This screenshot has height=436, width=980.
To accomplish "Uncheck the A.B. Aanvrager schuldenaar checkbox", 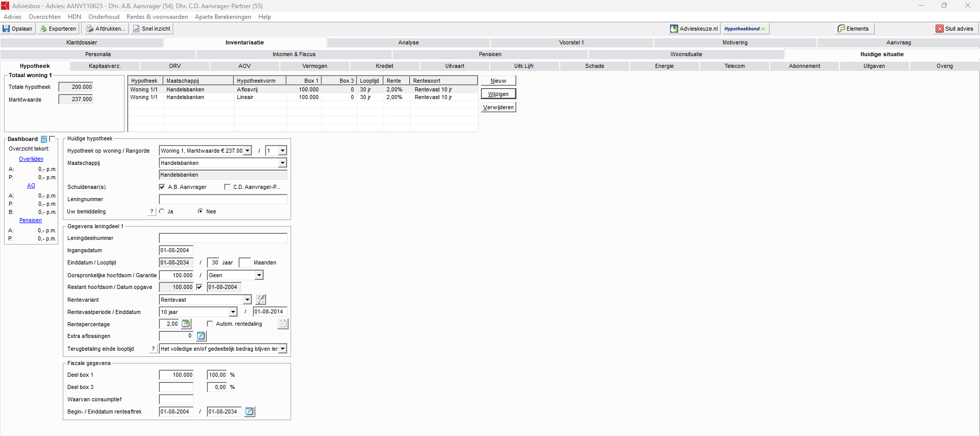I will [162, 187].
